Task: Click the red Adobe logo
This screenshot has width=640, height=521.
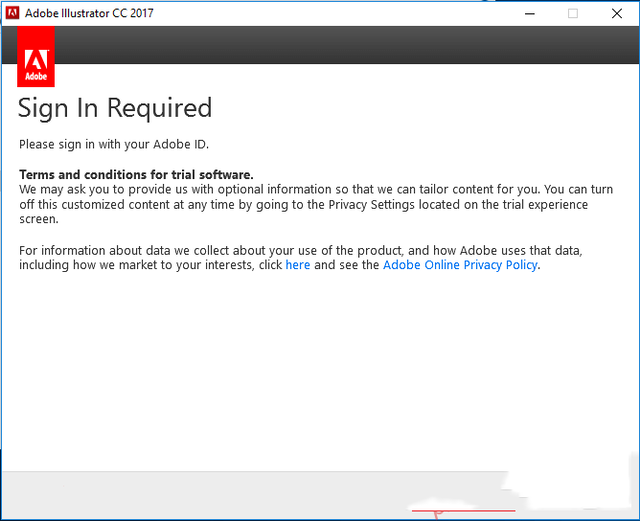Action: [36, 57]
